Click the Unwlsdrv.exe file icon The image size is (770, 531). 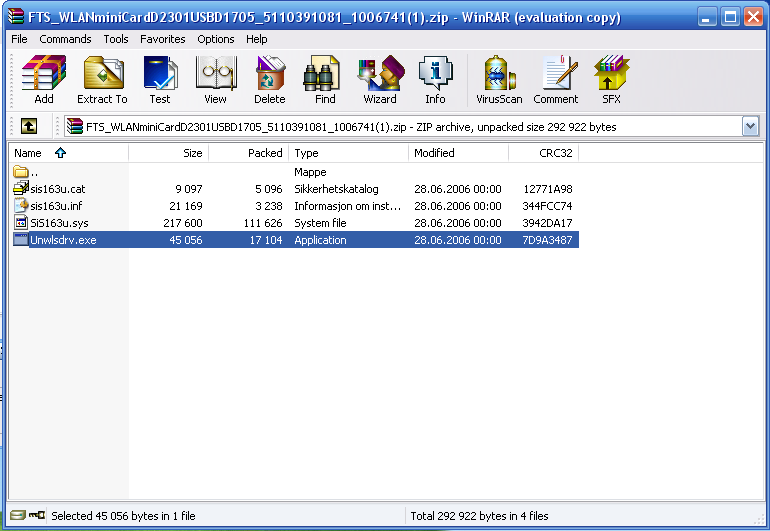(21, 239)
